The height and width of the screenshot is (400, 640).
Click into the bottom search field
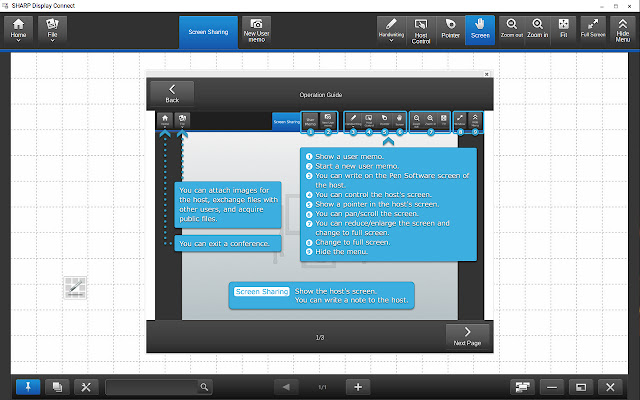(152, 387)
